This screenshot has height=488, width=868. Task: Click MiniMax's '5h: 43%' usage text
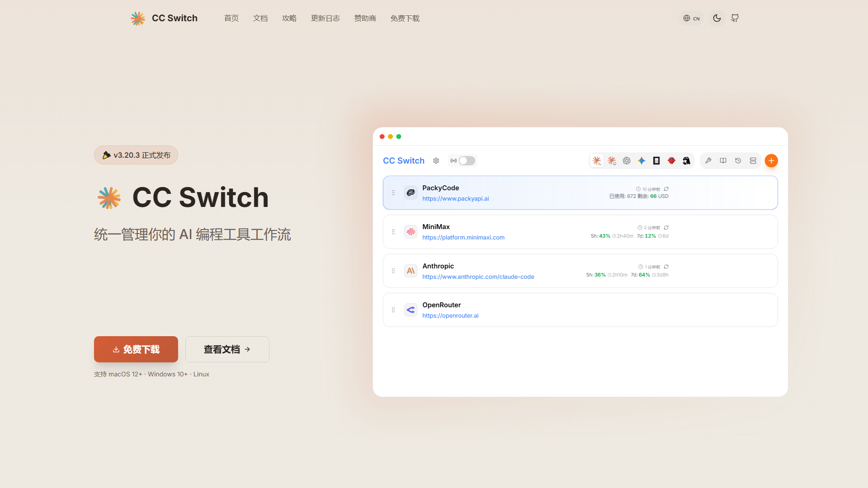click(600, 236)
